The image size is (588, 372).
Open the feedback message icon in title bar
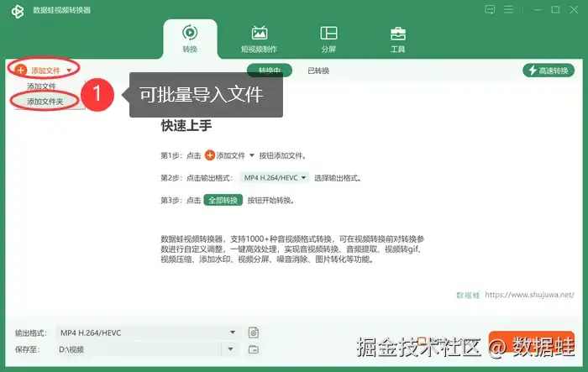(x=490, y=9)
